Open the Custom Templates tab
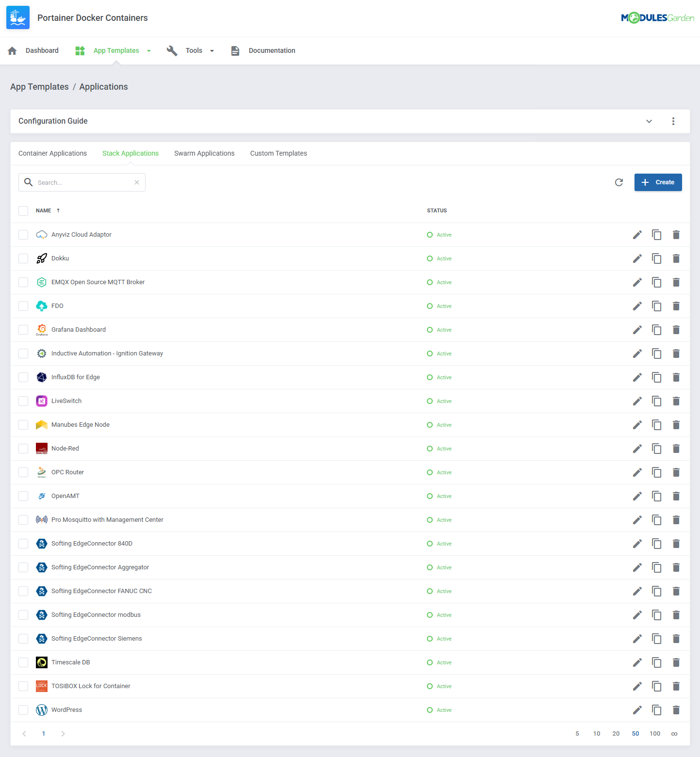 click(278, 153)
